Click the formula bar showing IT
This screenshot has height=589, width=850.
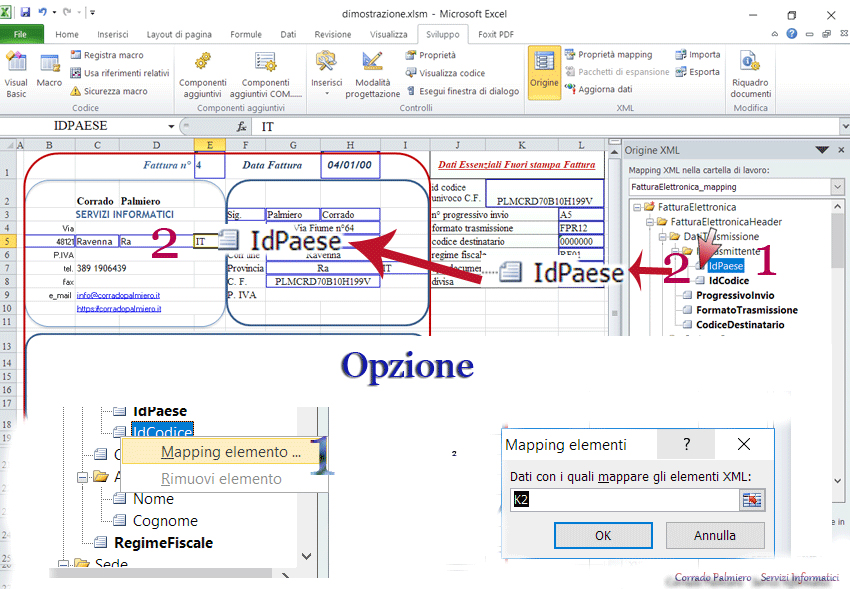pos(546,126)
